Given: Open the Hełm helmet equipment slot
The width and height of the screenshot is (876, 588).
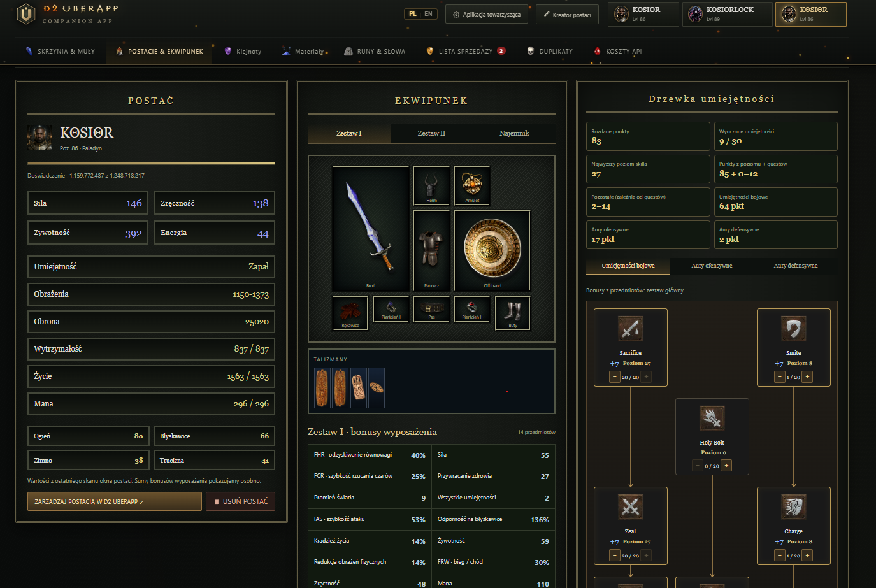Looking at the screenshot, I should pyautogui.click(x=431, y=186).
